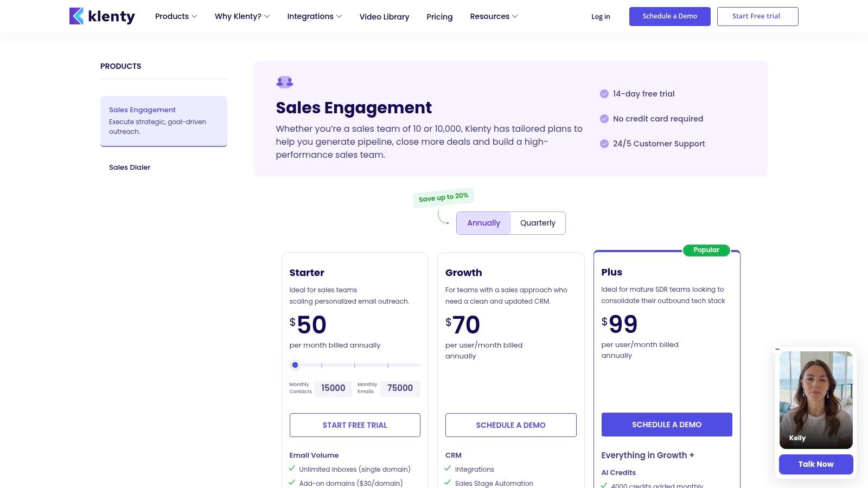This screenshot has width=868, height=488.
Task: Open the Resources dropdown
Action: pyautogui.click(x=494, y=16)
